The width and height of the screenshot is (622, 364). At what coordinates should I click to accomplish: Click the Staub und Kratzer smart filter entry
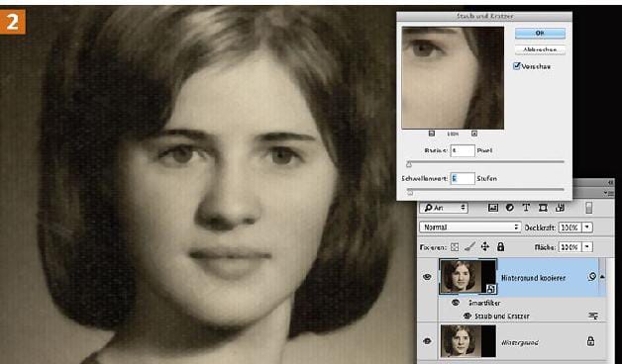[x=502, y=317]
